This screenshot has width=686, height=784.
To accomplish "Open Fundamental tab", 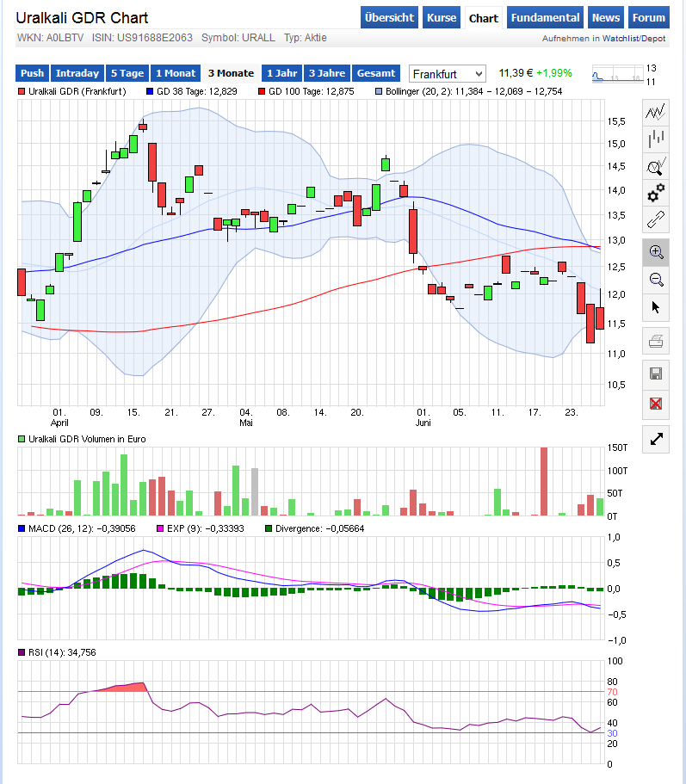I will point(545,17).
